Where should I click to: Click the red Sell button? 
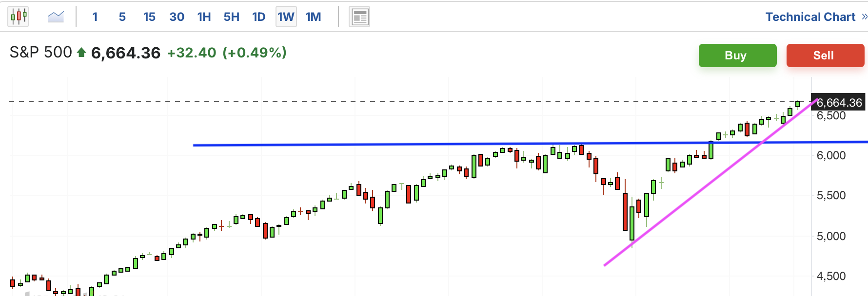pyautogui.click(x=825, y=55)
